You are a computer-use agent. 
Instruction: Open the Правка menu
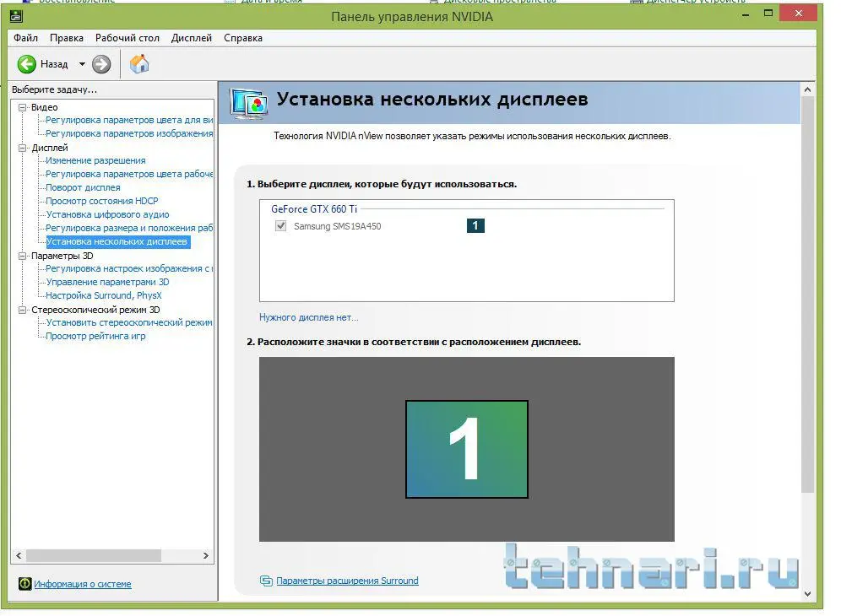[67, 38]
